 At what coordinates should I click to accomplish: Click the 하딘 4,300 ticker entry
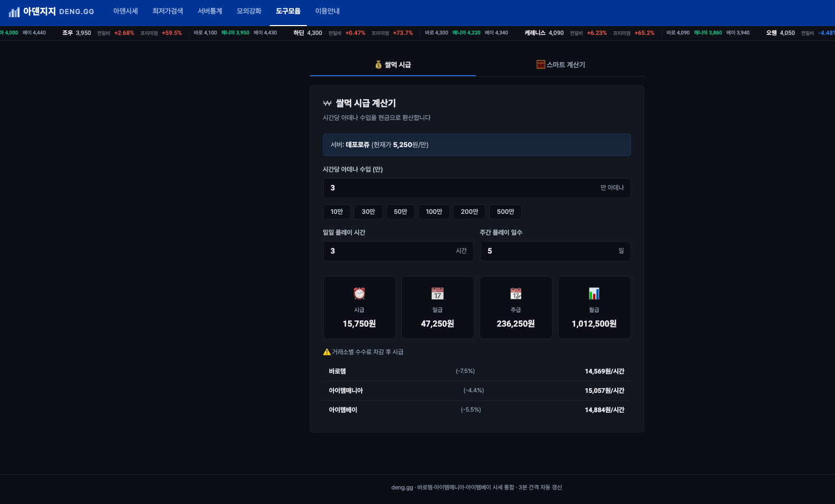(x=308, y=33)
